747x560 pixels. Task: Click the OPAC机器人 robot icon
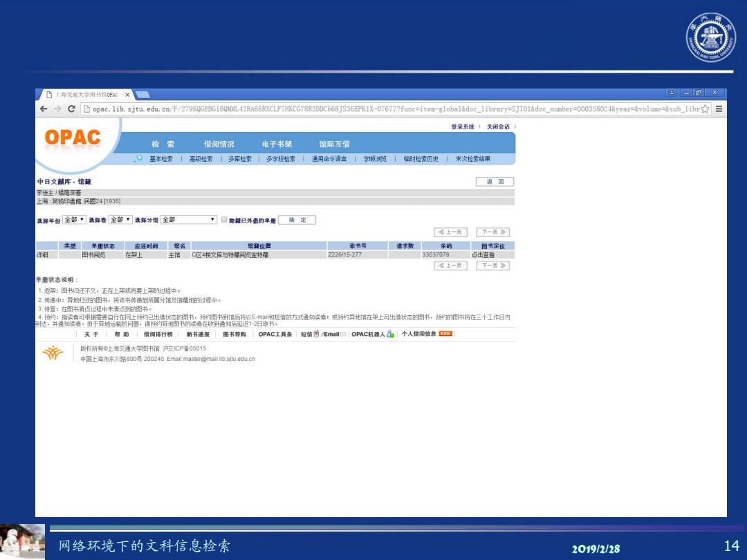[391, 334]
